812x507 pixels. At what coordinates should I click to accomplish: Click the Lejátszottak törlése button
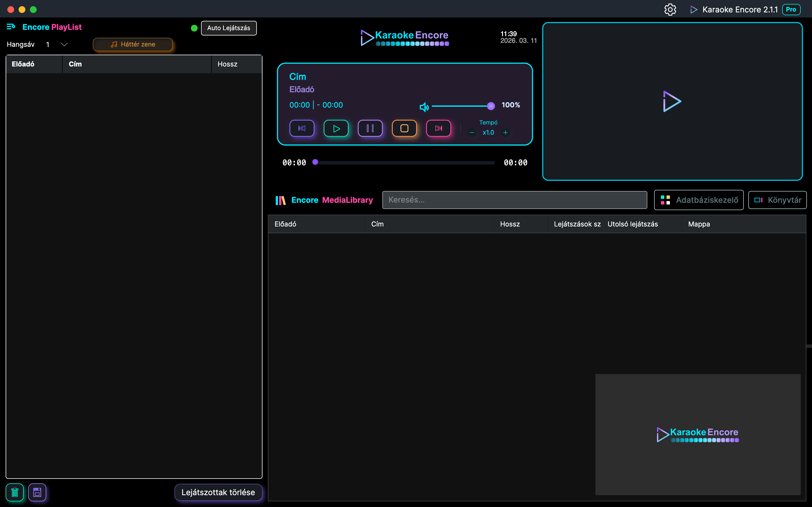pos(218,492)
